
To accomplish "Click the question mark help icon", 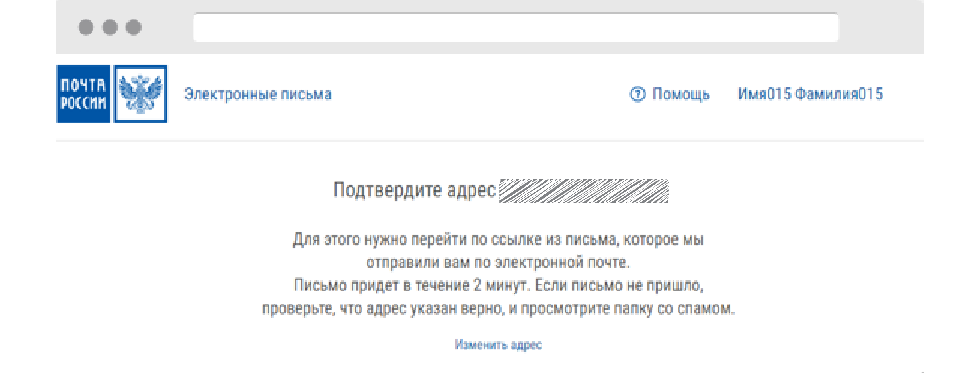I will pos(638,94).
